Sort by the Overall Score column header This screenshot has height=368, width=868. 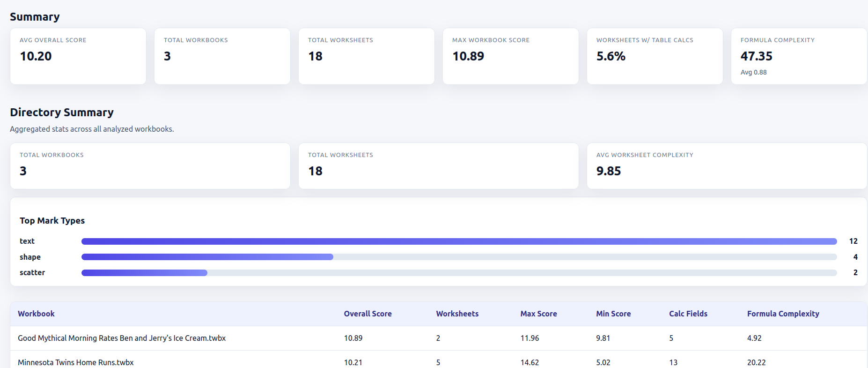[x=368, y=314]
